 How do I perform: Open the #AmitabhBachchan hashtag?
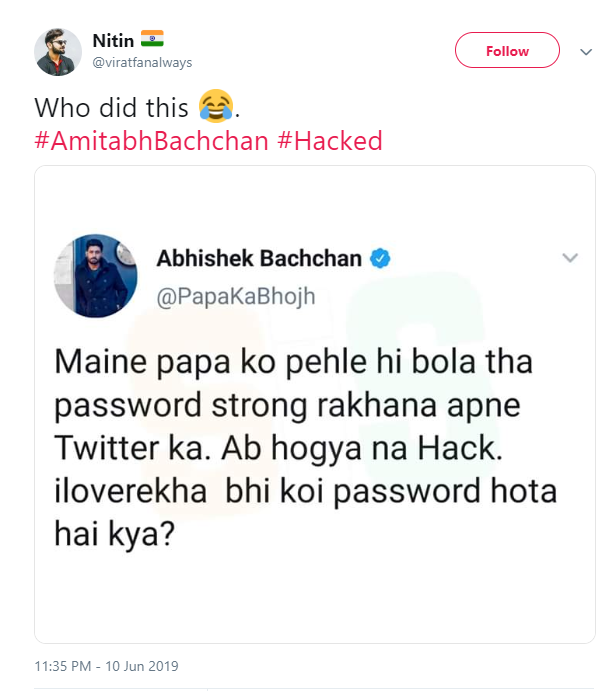tap(152, 140)
